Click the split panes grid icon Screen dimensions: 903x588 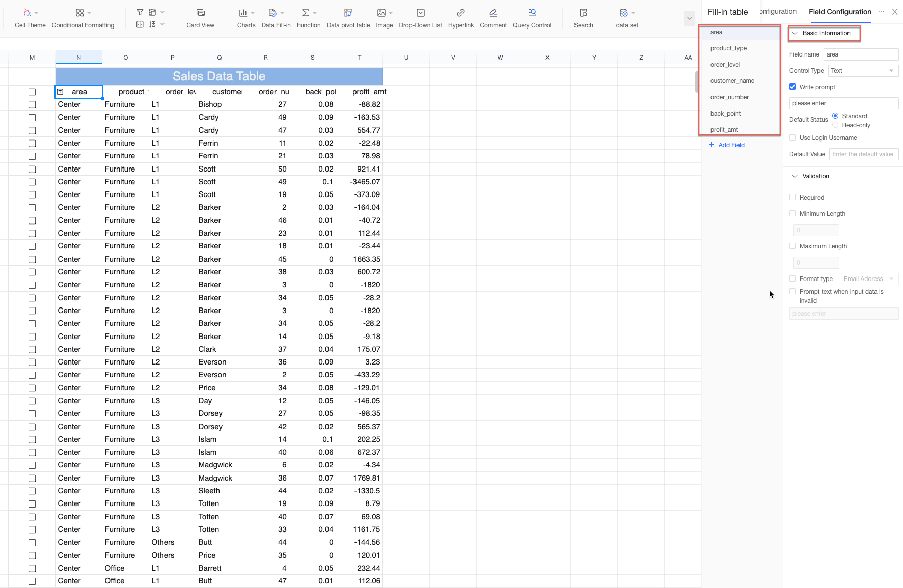click(x=140, y=24)
